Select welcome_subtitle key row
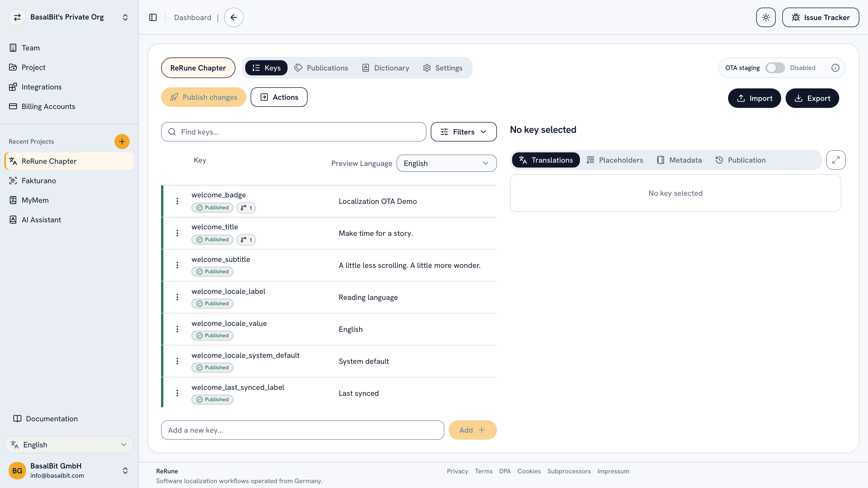868x488 pixels. coord(329,265)
